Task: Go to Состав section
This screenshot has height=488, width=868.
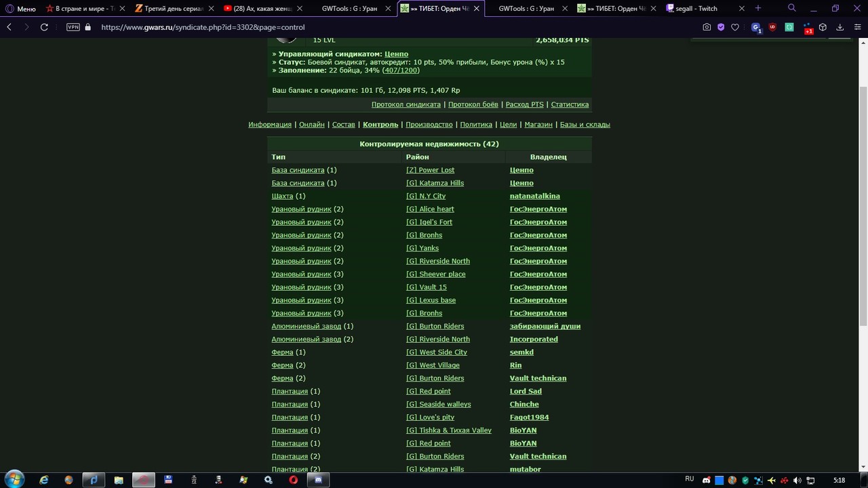Action: click(x=344, y=124)
